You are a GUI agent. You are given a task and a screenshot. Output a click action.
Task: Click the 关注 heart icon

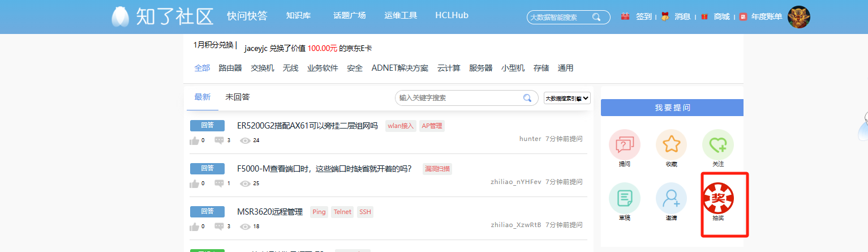click(718, 145)
